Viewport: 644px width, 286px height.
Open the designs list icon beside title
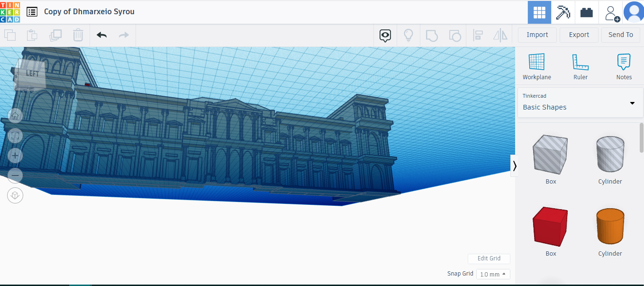point(32,12)
